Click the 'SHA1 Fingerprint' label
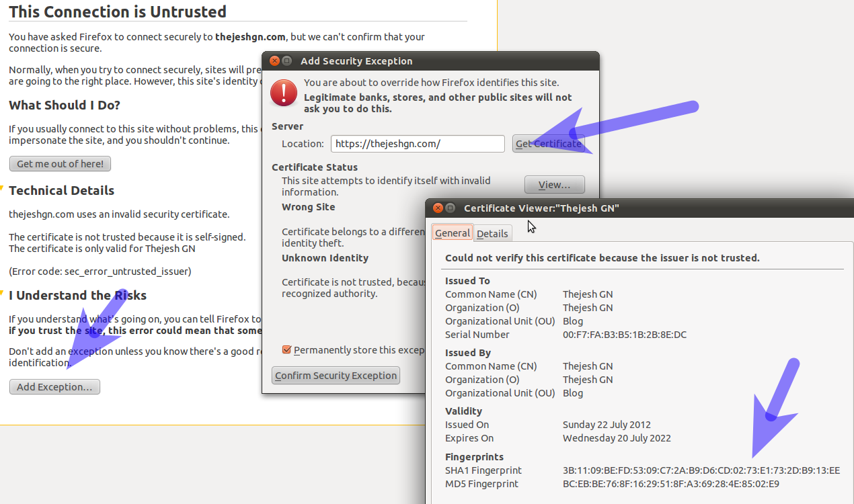The height and width of the screenshot is (504, 854). [483, 470]
